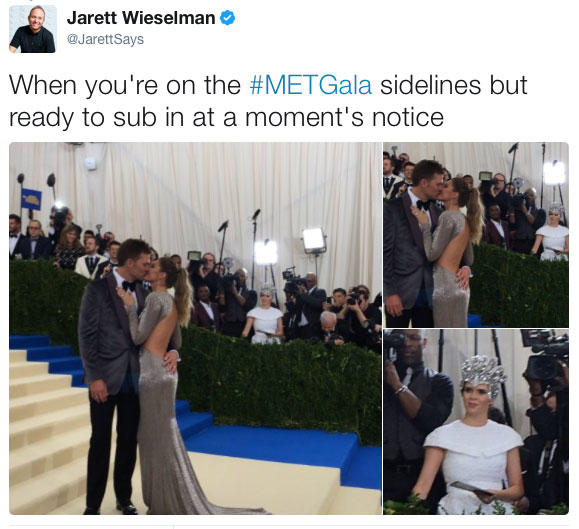Click the silver headpiece in the bottom-right photo

pos(483,375)
